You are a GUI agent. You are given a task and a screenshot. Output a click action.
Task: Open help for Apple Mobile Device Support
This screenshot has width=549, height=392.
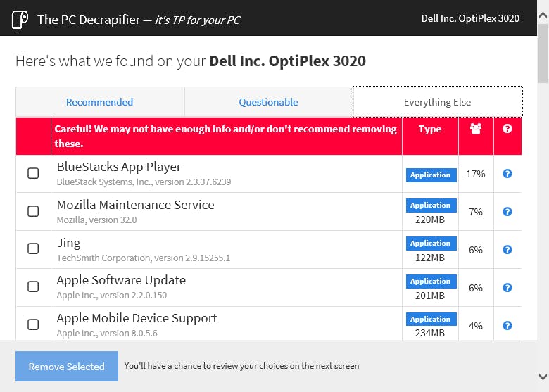click(507, 326)
